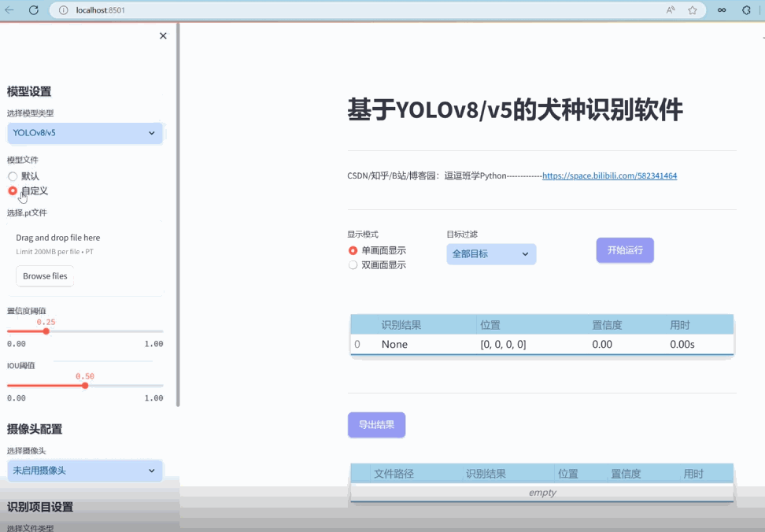Enable 双画面显示 display mode
The width and height of the screenshot is (765, 532).
coord(352,264)
